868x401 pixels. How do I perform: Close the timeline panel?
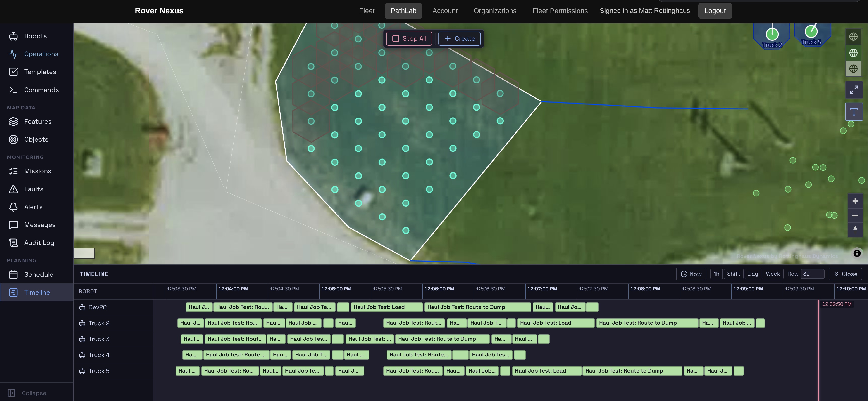[x=845, y=274]
